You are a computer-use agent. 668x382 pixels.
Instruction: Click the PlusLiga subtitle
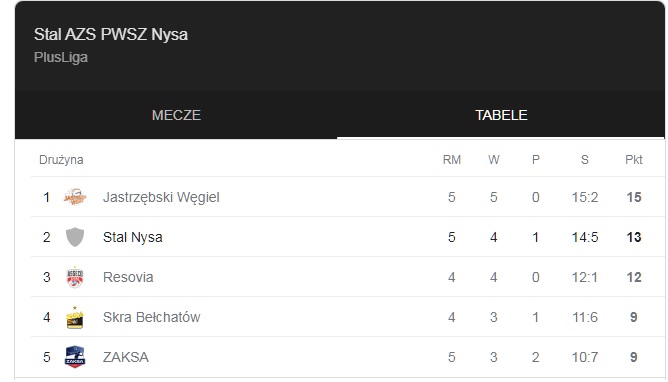coord(61,57)
